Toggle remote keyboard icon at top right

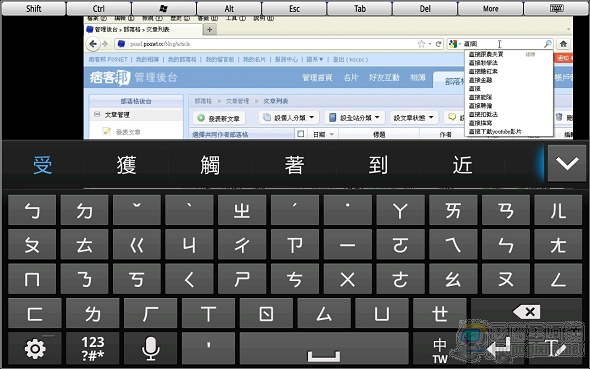point(557,8)
